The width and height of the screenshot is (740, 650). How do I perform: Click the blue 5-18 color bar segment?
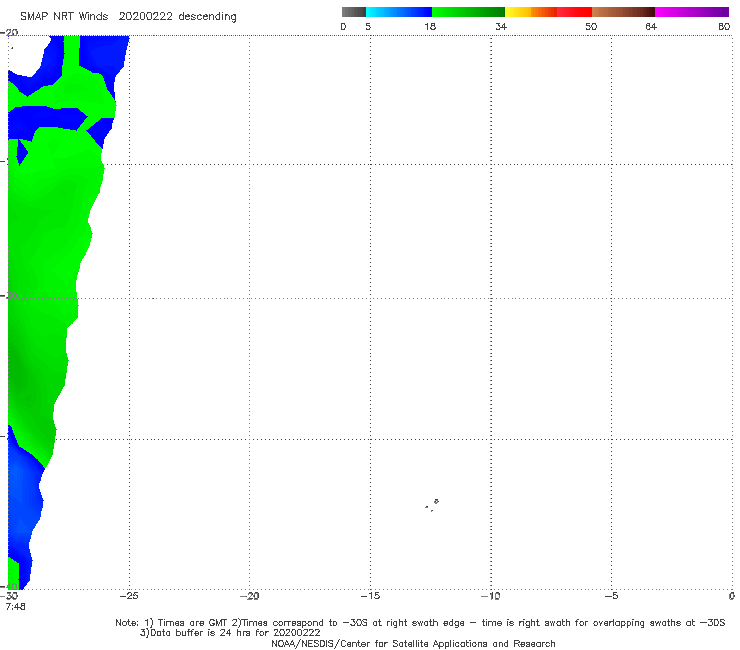[399, 12]
